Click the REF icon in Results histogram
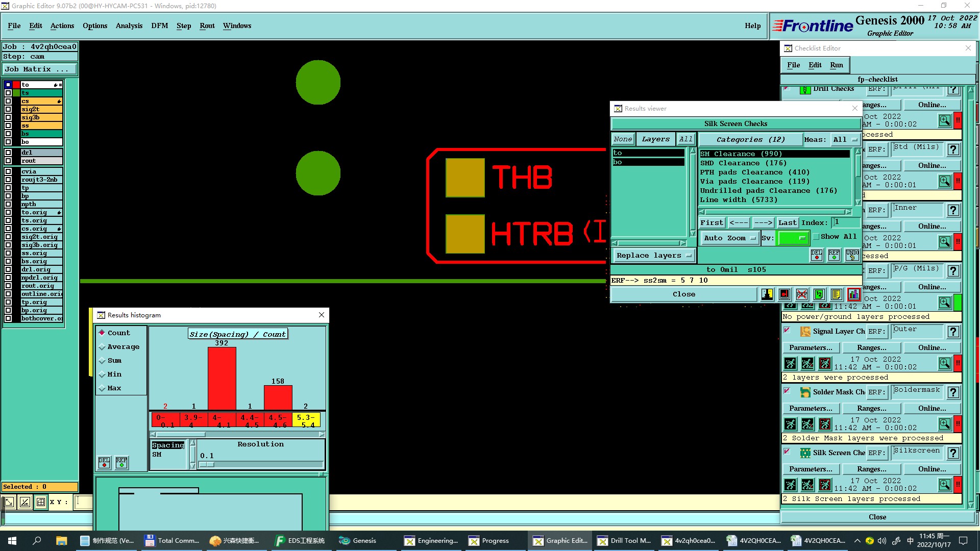Image resolution: width=980 pixels, height=551 pixels. (121, 462)
